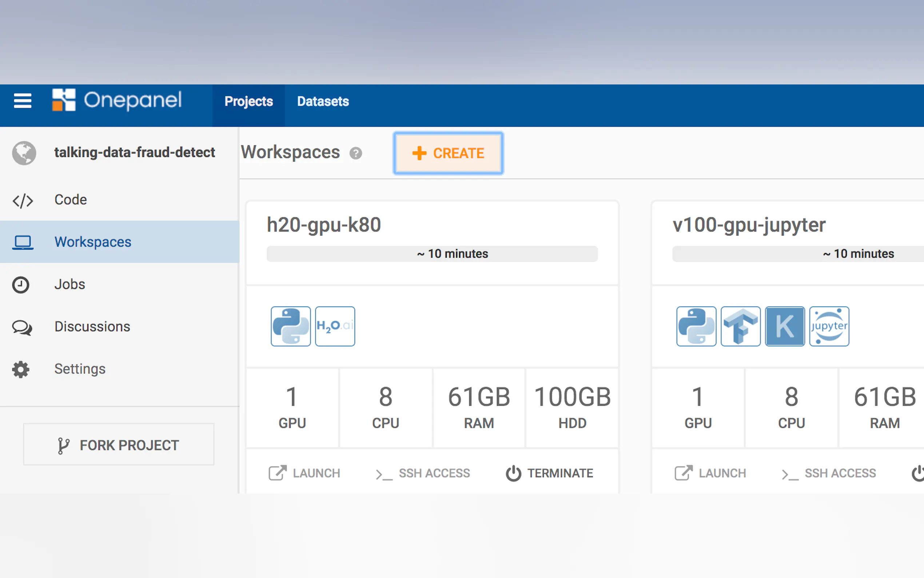Click the H2O.ai icon
Viewport: 924px width, 578px height.
pos(335,326)
